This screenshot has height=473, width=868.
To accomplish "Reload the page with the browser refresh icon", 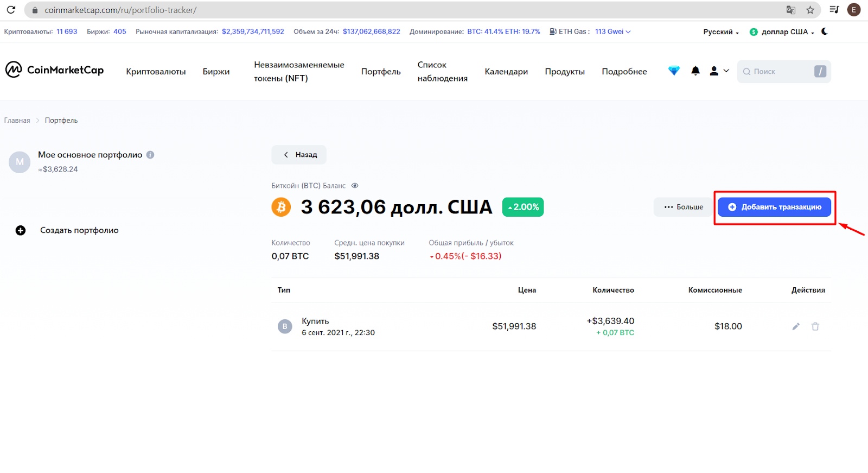I will (11, 10).
